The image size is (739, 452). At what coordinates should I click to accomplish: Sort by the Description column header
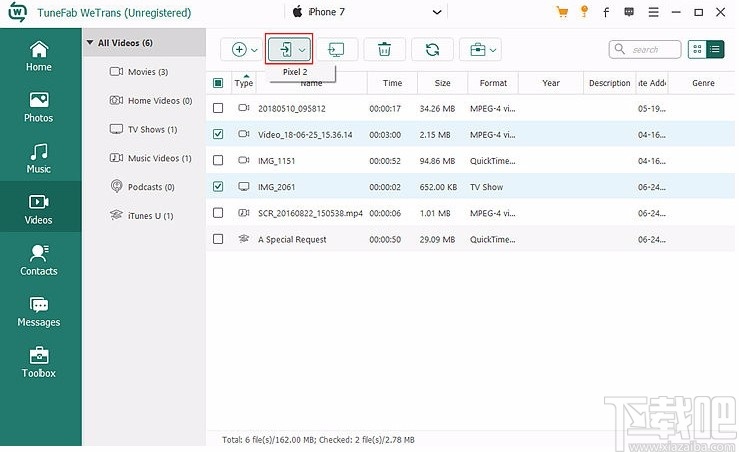tap(609, 83)
